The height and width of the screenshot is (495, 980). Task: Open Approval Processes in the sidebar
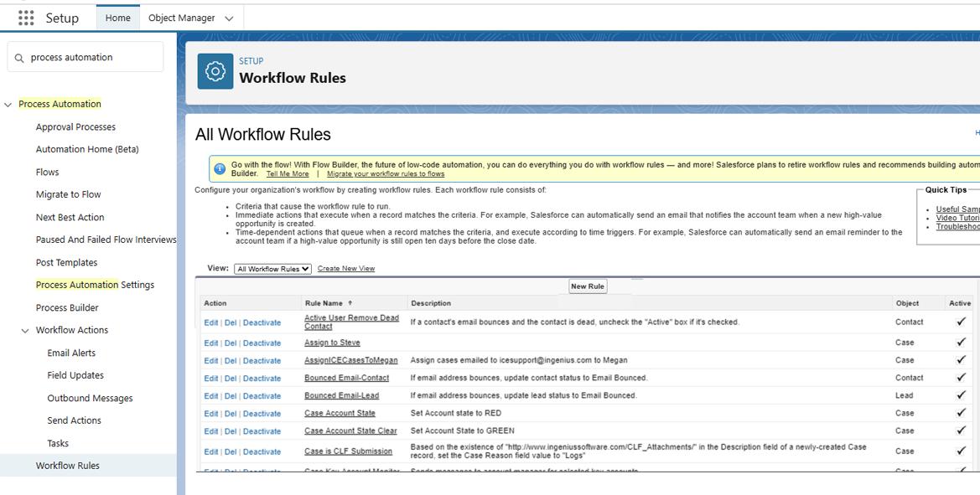[x=77, y=126]
